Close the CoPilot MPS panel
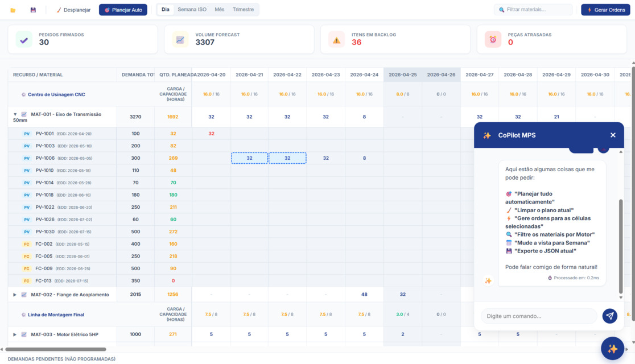This screenshot has width=635, height=364. tap(613, 135)
